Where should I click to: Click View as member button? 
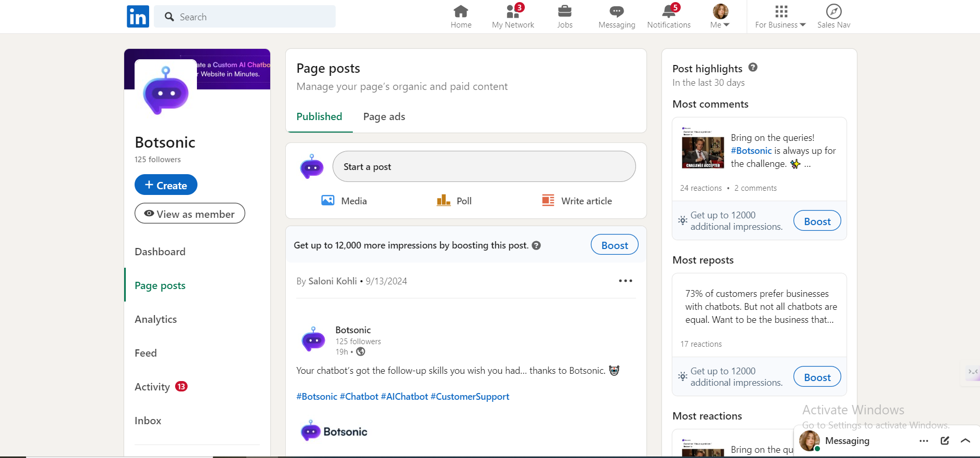[190, 214]
